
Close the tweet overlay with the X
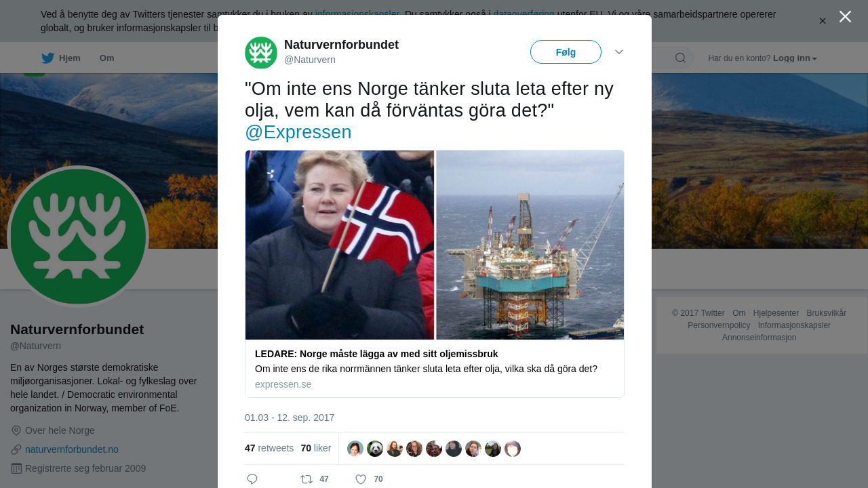tap(845, 17)
